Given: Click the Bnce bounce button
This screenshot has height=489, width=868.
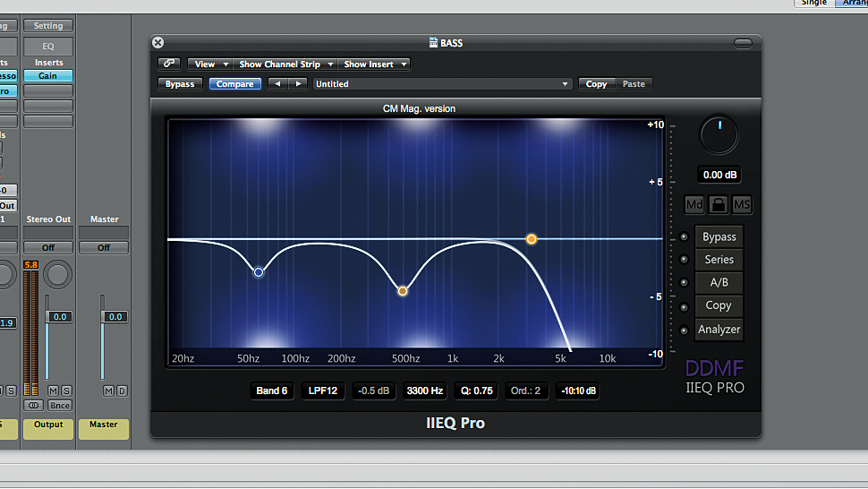Looking at the screenshot, I should tap(60, 406).
